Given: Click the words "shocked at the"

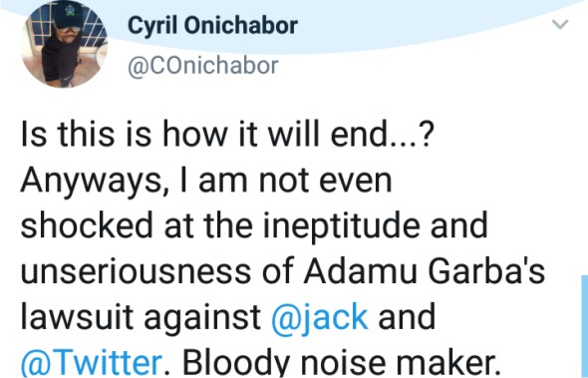Looking at the screenshot, I should coord(137,225).
